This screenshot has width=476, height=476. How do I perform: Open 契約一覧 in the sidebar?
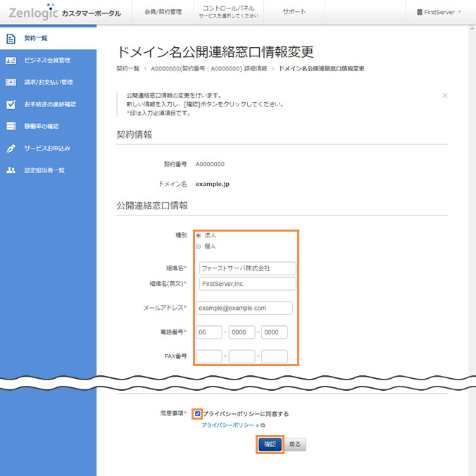[49, 39]
